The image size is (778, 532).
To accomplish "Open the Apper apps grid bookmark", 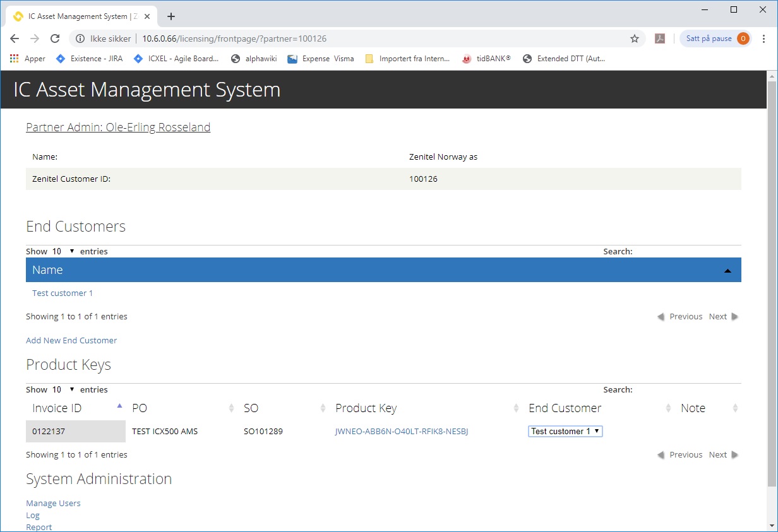I will pos(28,59).
